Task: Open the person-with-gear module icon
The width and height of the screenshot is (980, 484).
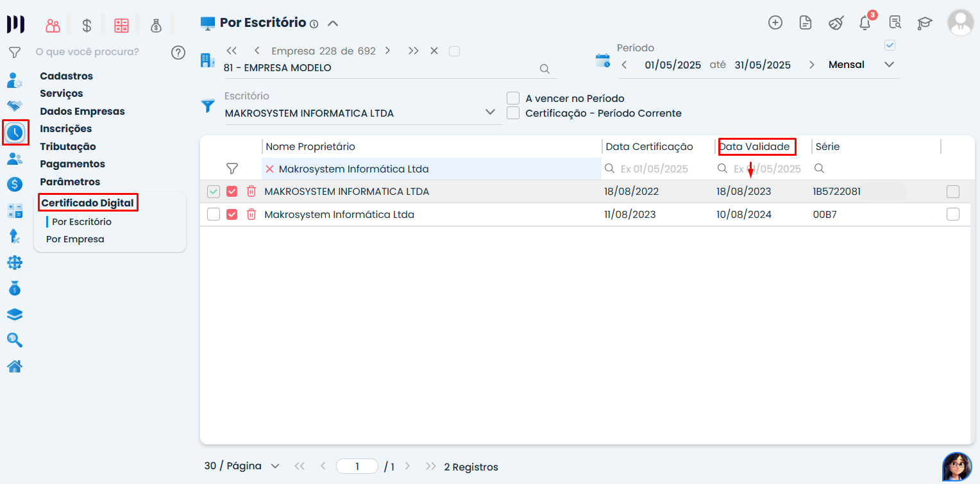Action: (x=15, y=80)
